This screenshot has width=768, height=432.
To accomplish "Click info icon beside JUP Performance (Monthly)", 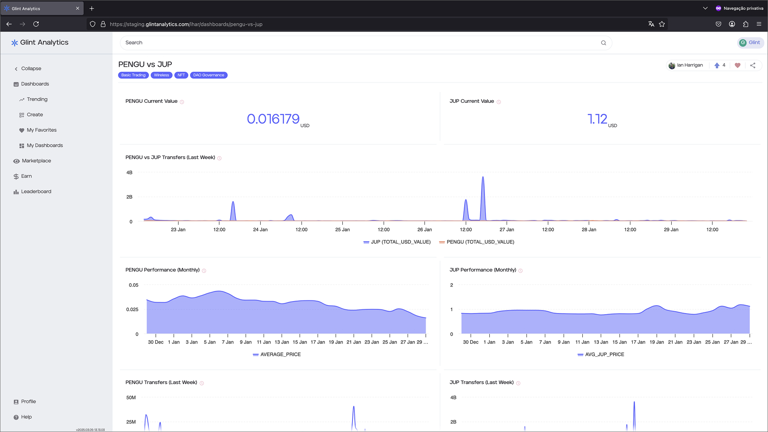I will [x=520, y=270].
